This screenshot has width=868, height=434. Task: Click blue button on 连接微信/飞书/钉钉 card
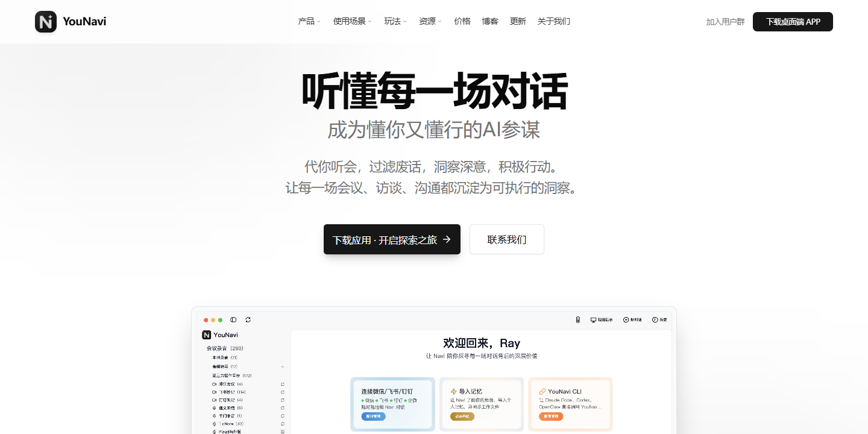tap(374, 416)
